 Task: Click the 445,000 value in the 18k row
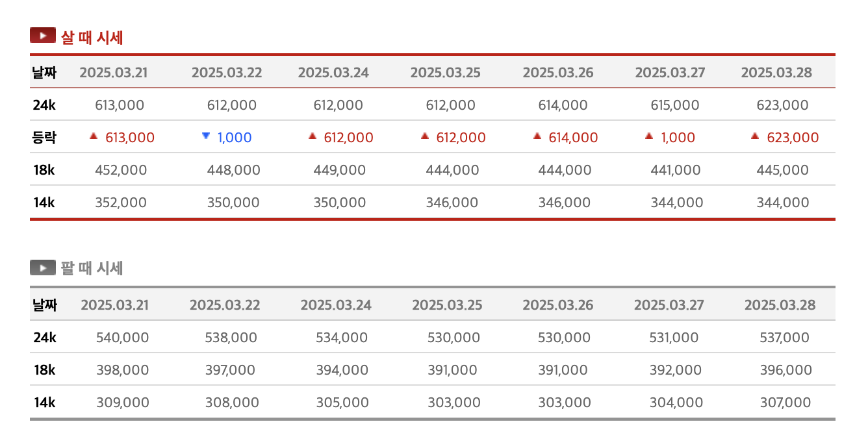tap(783, 170)
